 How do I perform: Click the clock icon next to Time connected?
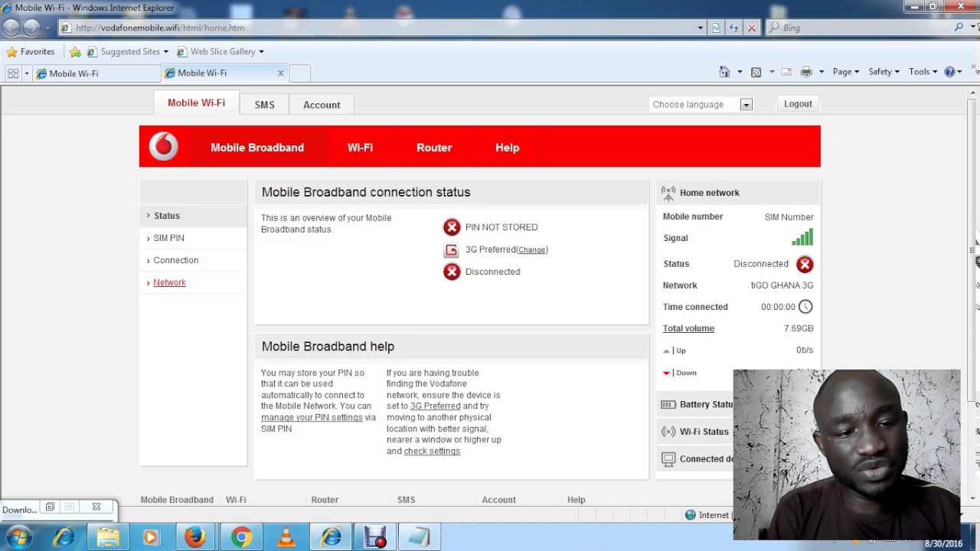pyautogui.click(x=805, y=307)
